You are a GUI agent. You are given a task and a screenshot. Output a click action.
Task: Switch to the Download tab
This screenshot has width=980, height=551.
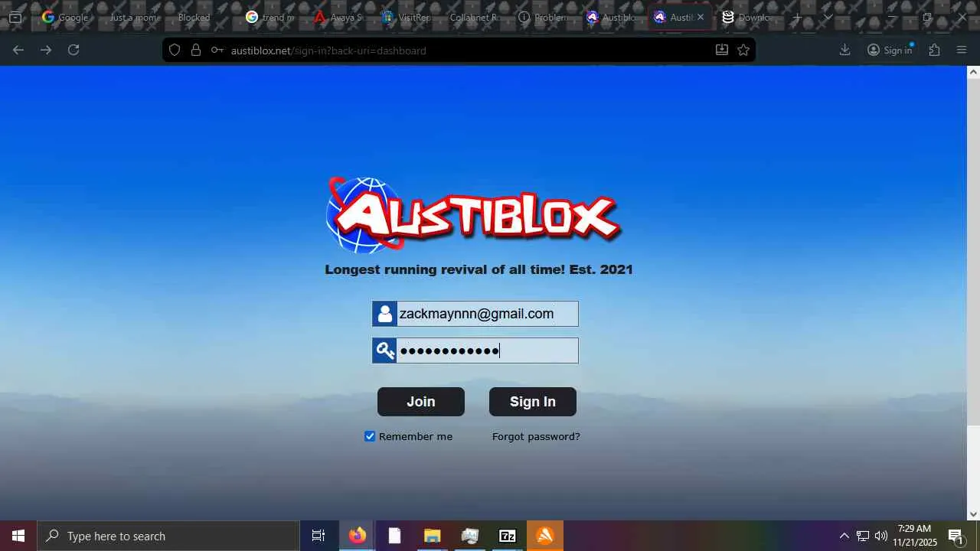point(746,17)
